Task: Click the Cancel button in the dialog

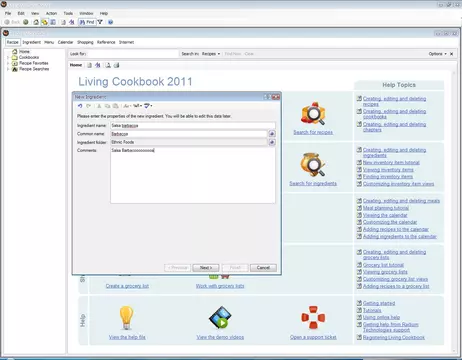Action: click(x=263, y=268)
